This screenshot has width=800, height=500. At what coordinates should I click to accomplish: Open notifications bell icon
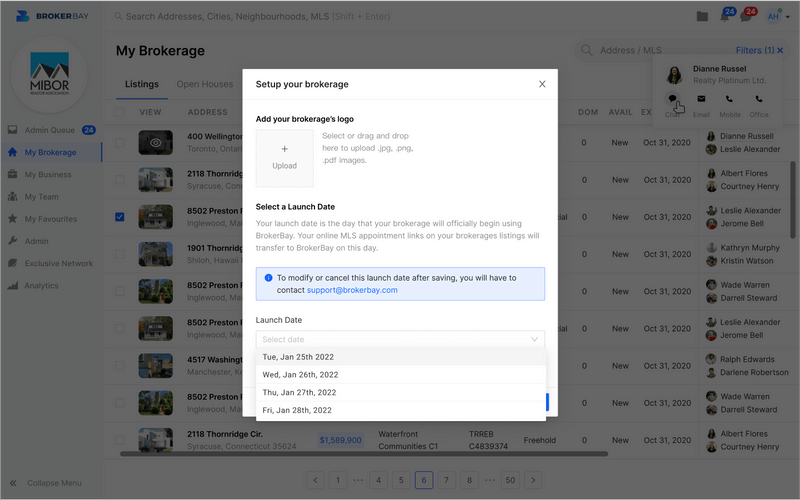click(725, 17)
